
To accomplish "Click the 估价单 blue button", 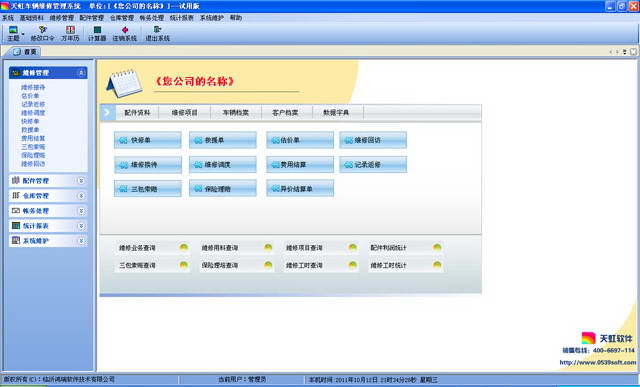I will (300, 140).
